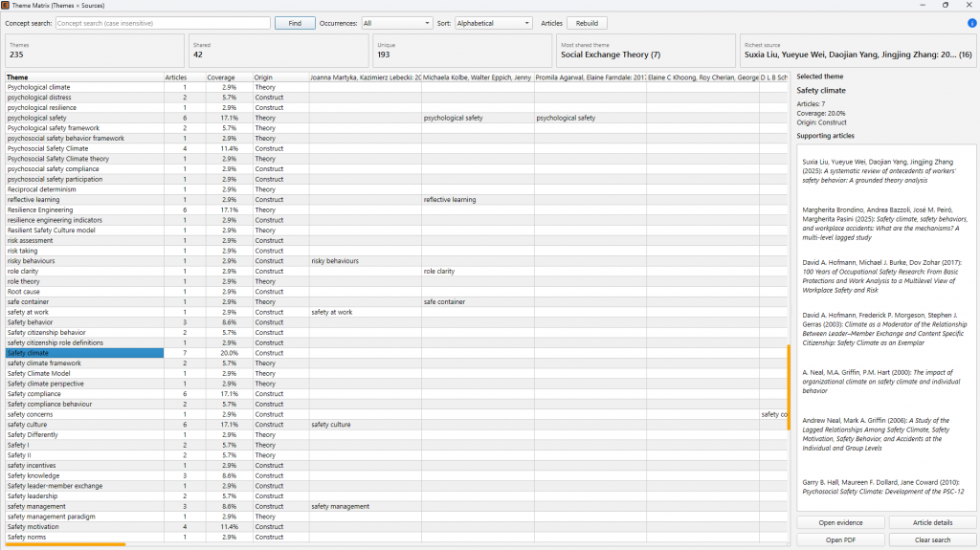Viewport: 980px width, 550px height.
Task: Select the 'Safety II' theme row
Action: tap(84, 455)
